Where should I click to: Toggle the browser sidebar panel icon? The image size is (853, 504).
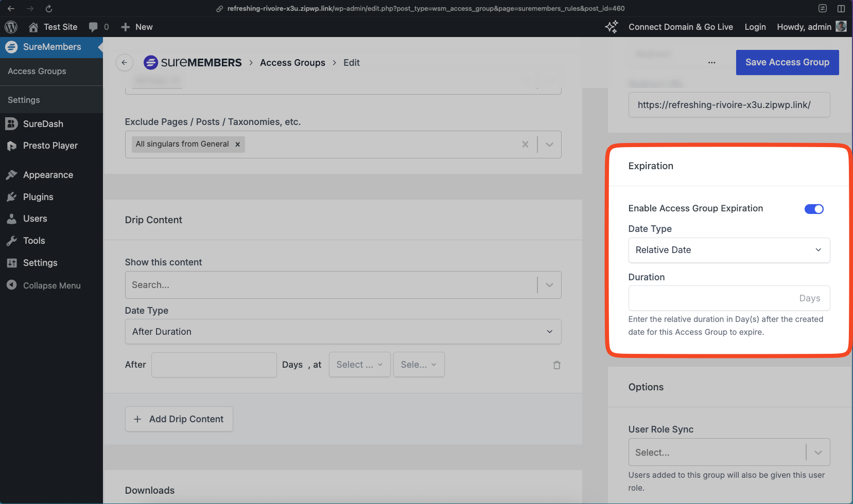[x=841, y=9]
